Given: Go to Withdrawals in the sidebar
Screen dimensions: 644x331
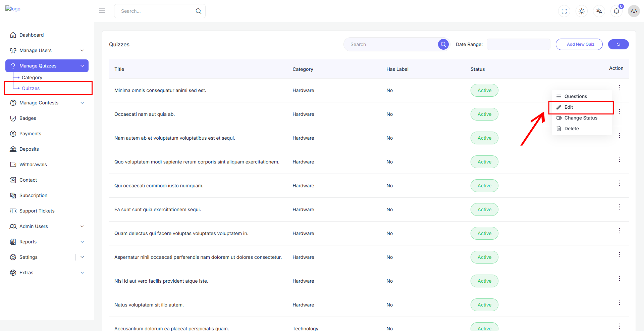Looking at the screenshot, I should click(47, 164).
